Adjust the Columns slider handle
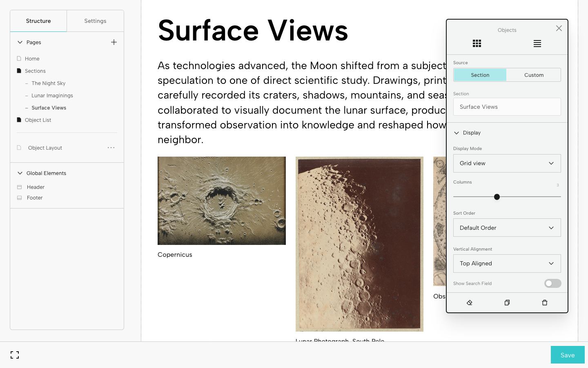 [x=497, y=197]
